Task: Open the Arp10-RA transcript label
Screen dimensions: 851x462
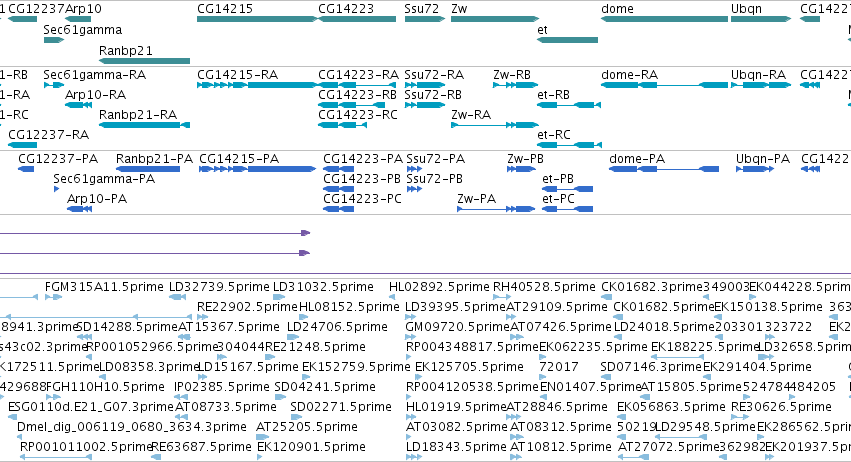Action: (95, 94)
